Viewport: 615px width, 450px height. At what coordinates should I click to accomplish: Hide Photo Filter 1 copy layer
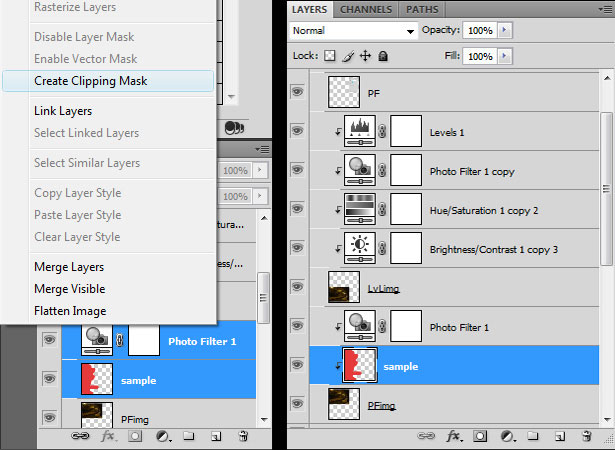pos(297,169)
